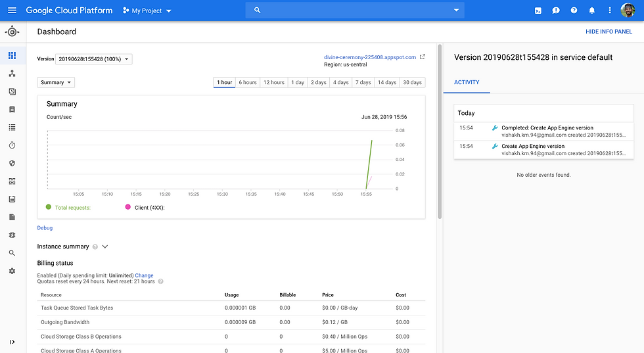Open the Task queues list icon
Screen dimensions: 644x353
coord(12,128)
